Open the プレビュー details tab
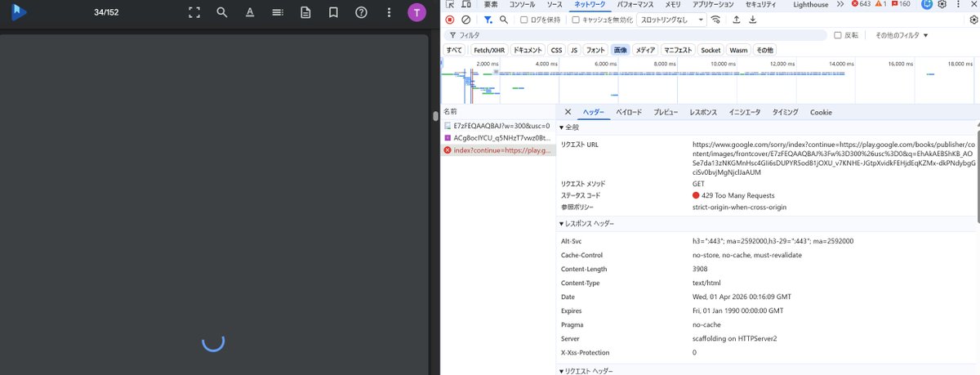Image resolution: width=980 pixels, height=375 pixels. 666,112
